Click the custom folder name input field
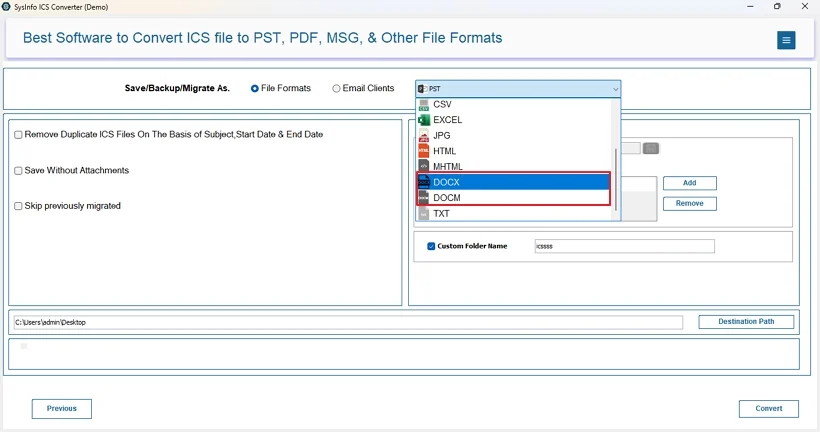This screenshot has width=820, height=432. [x=624, y=246]
